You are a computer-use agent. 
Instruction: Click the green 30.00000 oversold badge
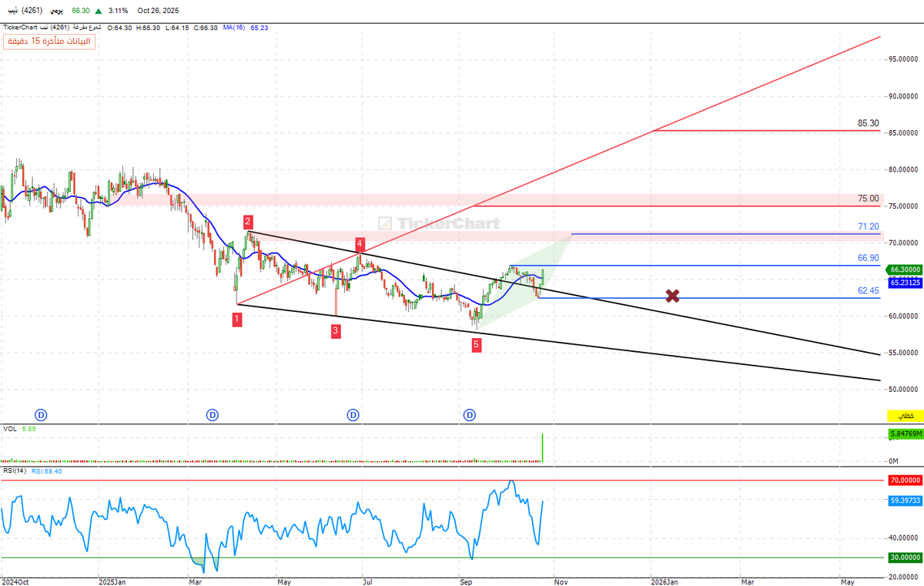906,558
